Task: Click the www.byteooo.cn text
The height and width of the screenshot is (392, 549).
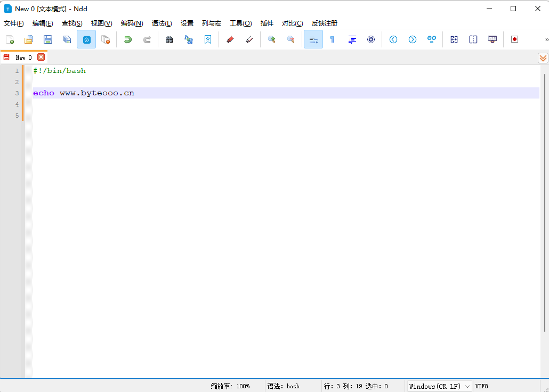Action: click(x=97, y=93)
